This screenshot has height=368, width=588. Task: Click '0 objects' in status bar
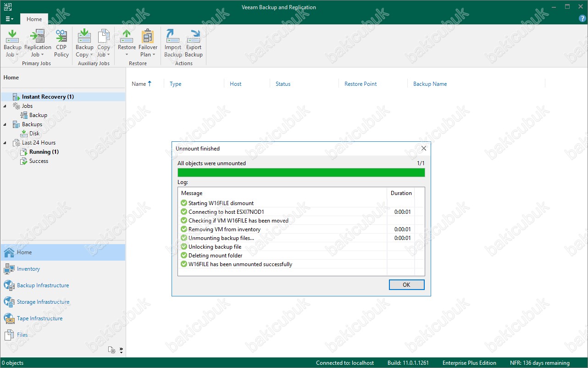(13, 363)
